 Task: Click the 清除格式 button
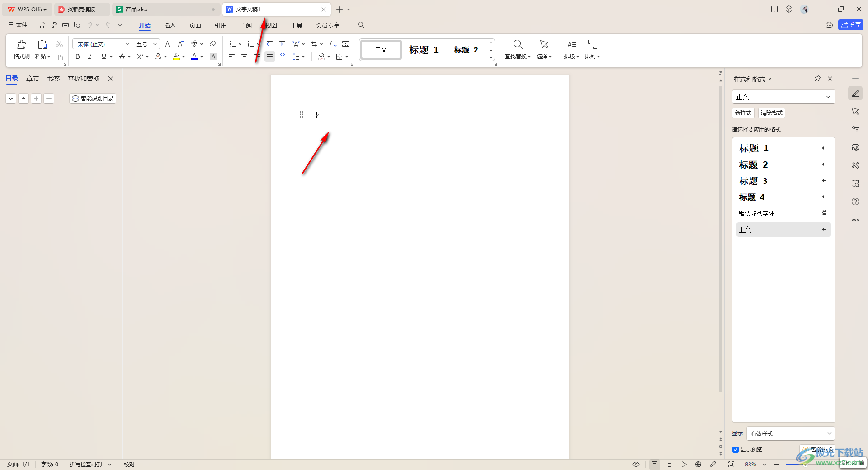click(771, 113)
